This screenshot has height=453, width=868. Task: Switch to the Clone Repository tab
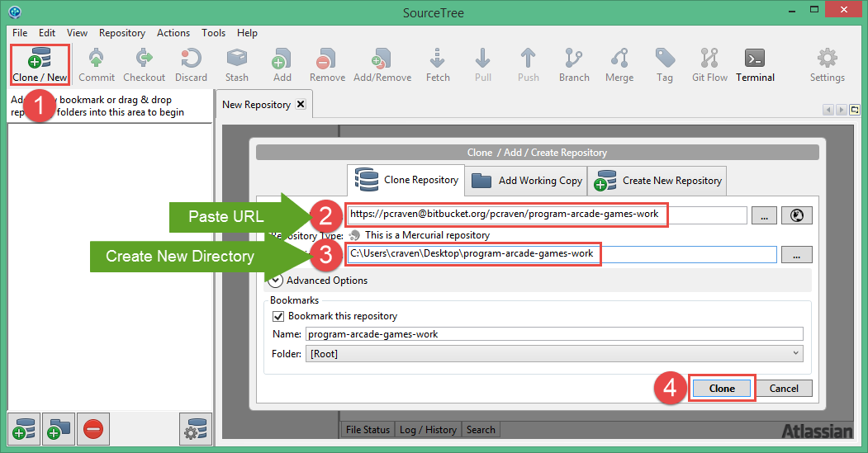pyautogui.click(x=406, y=180)
